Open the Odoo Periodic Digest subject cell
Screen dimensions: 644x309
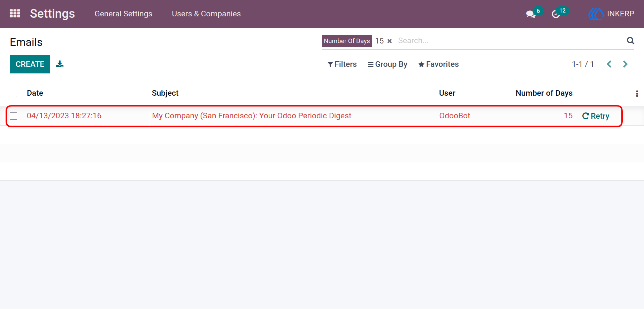252,116
